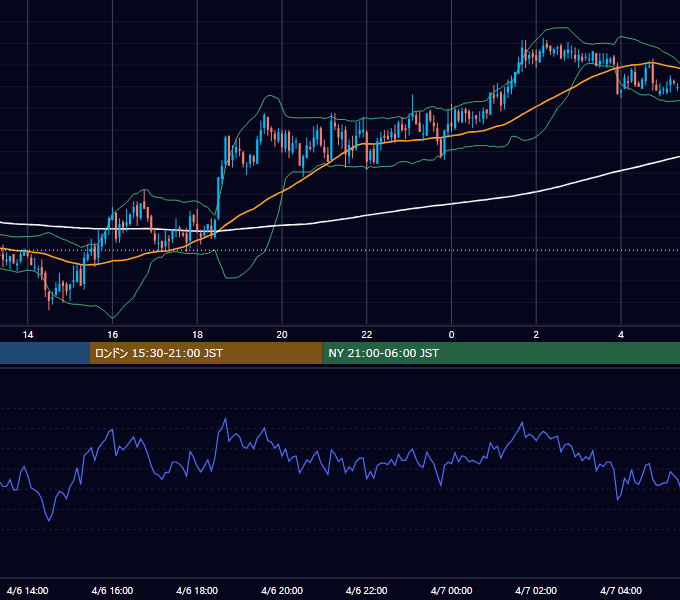
Task: Click the 4/6 14:00 oscillator time label
Action: 28,590
